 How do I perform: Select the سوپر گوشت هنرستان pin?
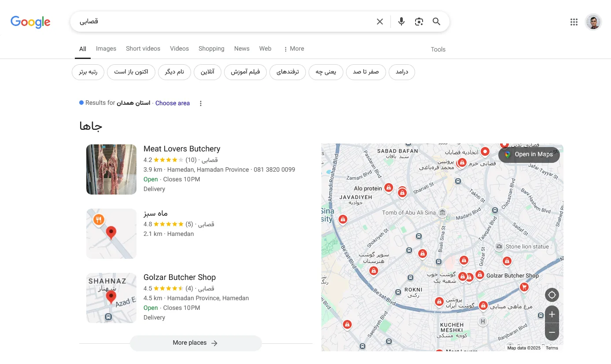point(374,271)
